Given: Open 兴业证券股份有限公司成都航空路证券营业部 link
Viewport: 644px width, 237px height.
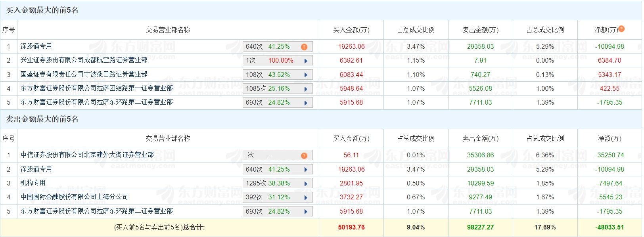Looking at the screenshot, I should pos(84,60).
